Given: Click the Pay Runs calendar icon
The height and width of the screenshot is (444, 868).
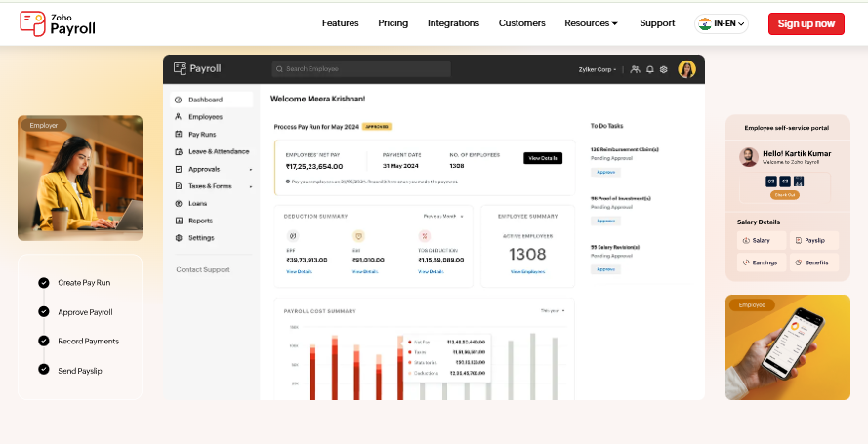Looking at the screenshot, I should pos(179,135).
